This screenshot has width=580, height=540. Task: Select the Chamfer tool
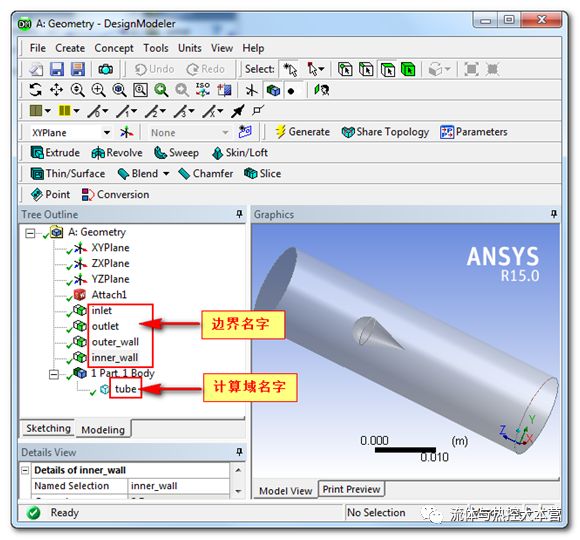[x=206, y=173]
